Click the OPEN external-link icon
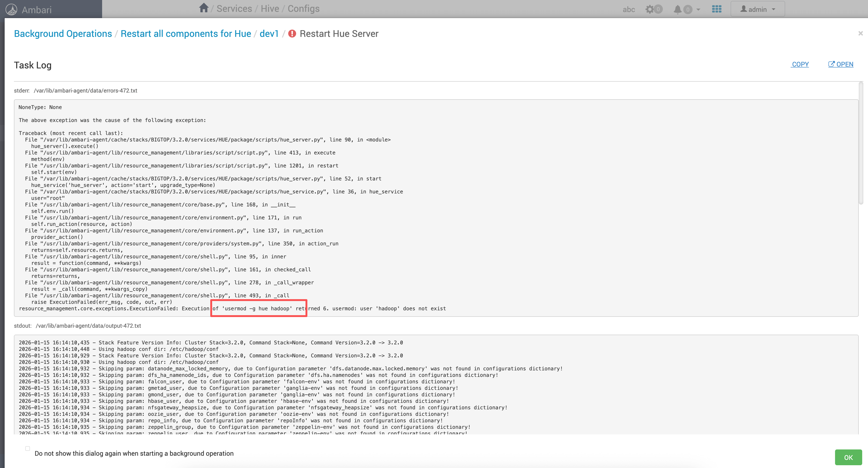Viewport: 868px width, 468px height. click(832, 64)
